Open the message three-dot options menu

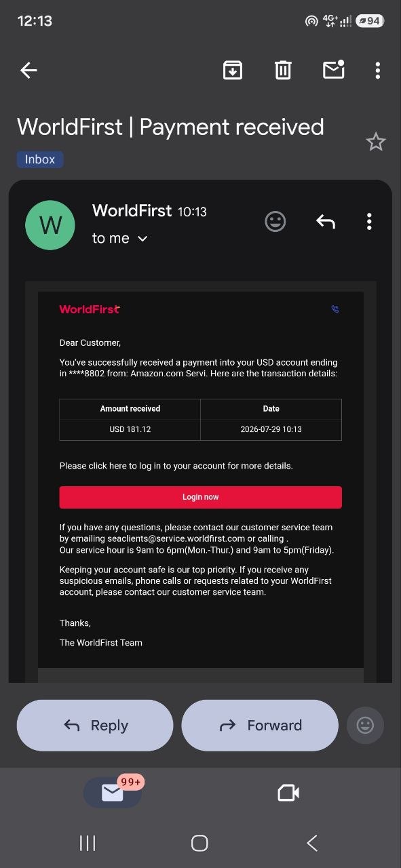tap(369, 222)
